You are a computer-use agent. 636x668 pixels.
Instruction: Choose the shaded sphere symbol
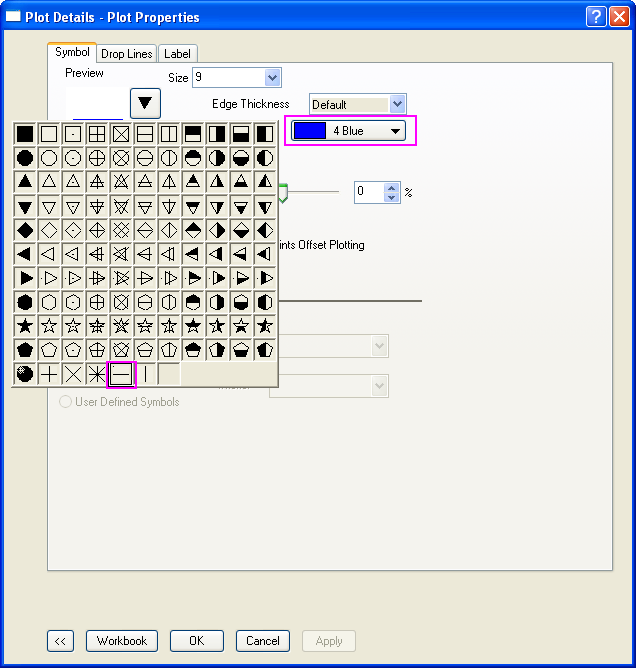[25, 373]
